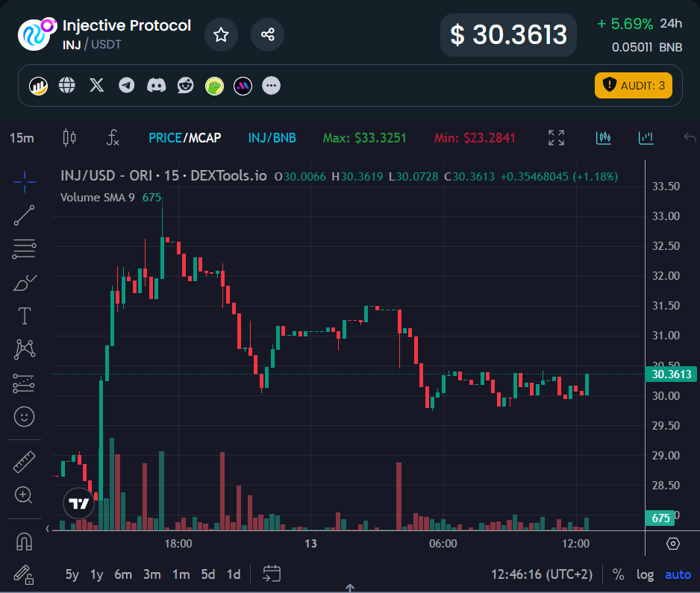
Task: Open the 15m timeframe dropdown
Action: click(x=22, y=138)
